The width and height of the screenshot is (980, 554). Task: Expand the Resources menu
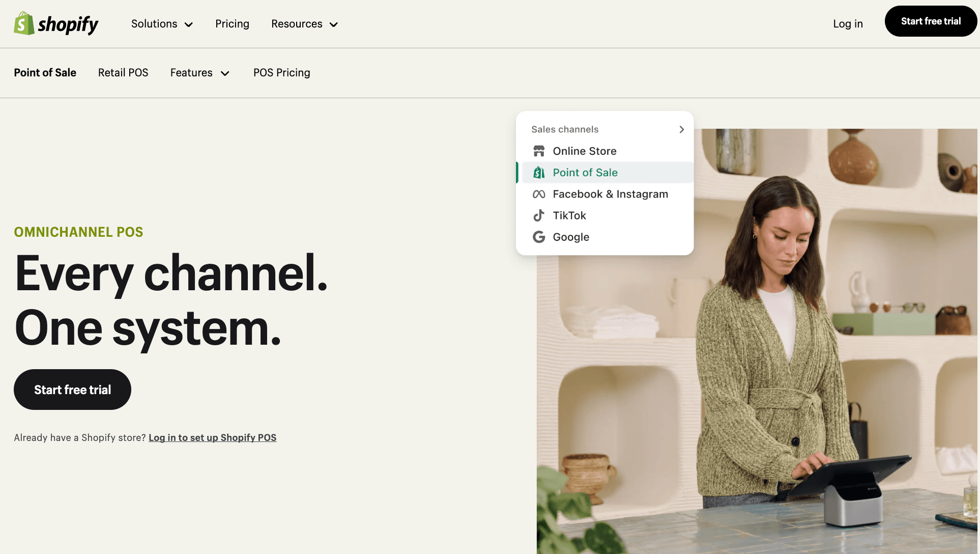(304, 23)
